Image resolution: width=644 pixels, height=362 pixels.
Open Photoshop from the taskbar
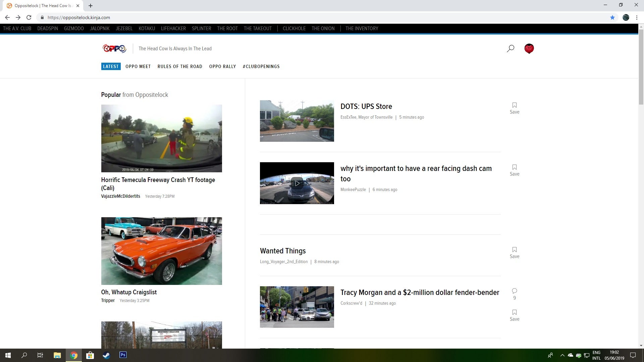[x=123, y=355]
